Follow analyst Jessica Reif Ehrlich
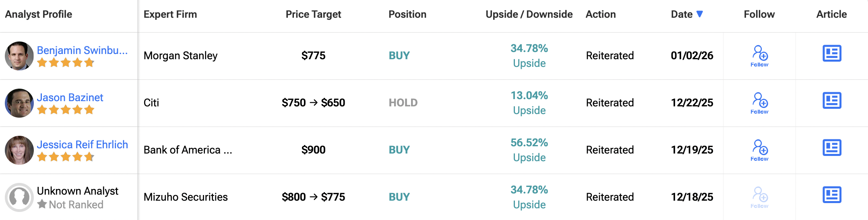 coord(760,150)
